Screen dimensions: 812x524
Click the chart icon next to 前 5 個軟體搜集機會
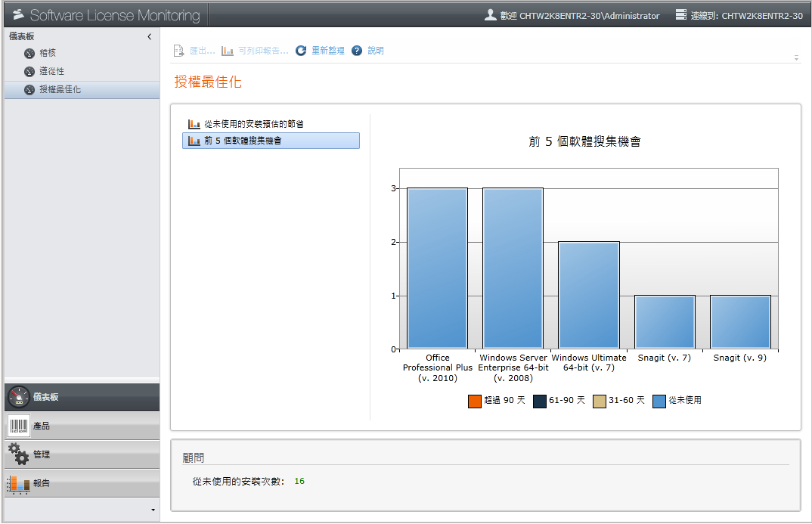click(194, 141)
